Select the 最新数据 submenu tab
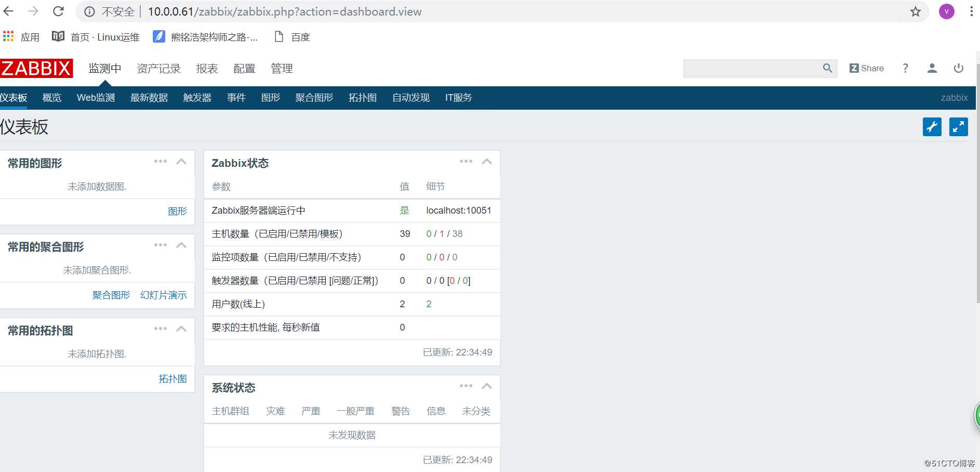Viewport: 980px width, 472px height. [x=149, y=98]
